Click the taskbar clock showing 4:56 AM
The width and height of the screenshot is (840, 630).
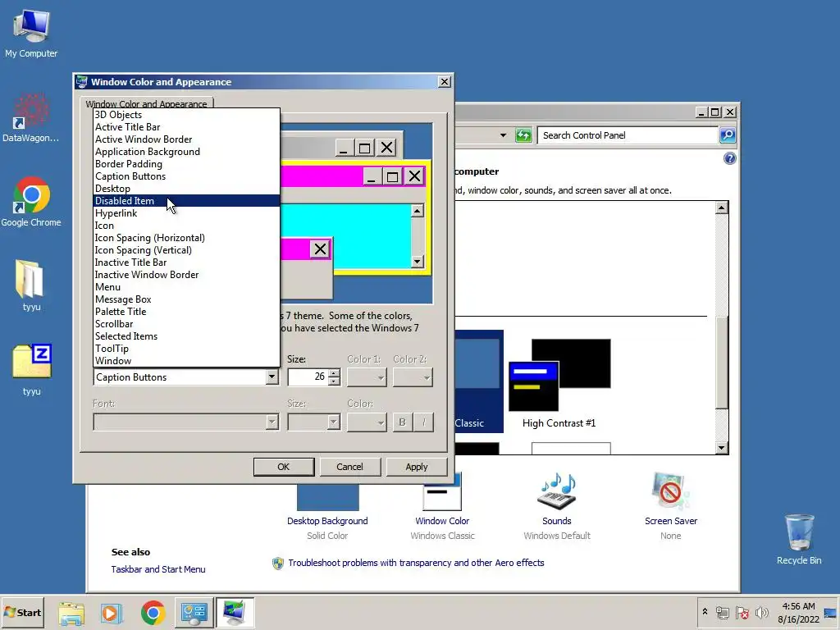(798, 613)
